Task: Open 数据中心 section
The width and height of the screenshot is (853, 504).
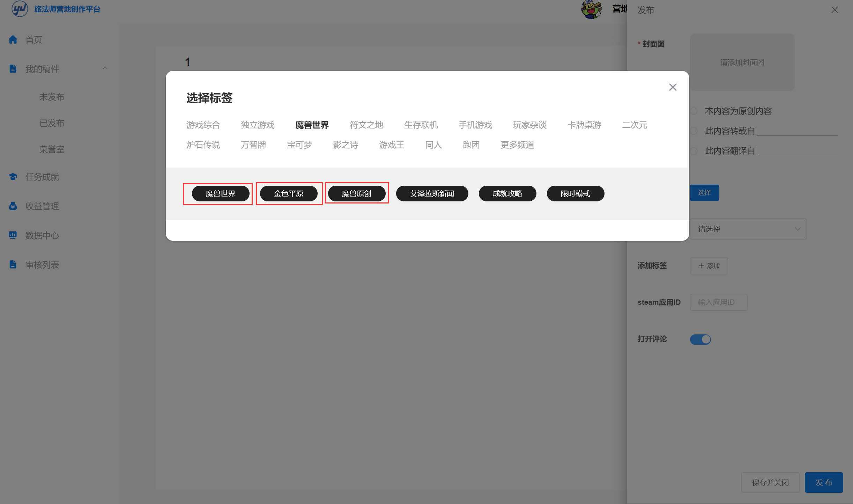Action: tap(42, 235)
